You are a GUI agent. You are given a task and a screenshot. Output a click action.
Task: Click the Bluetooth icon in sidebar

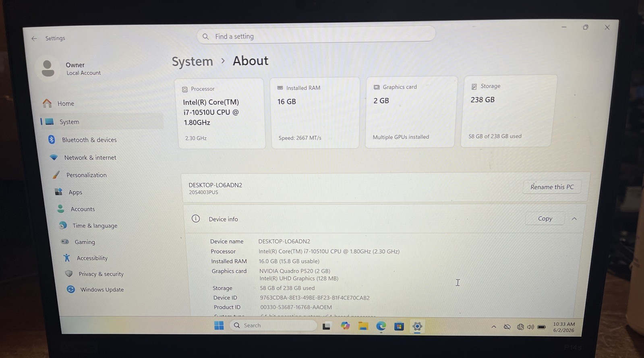point(52,139)
